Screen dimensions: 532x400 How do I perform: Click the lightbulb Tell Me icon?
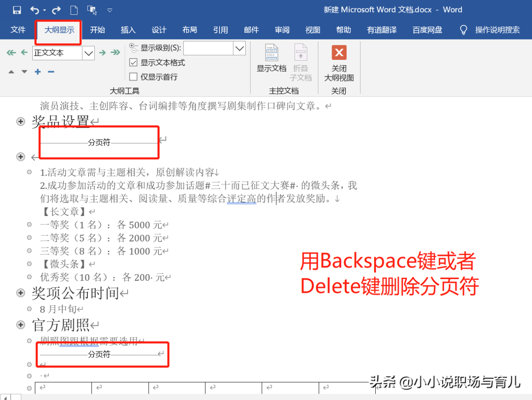[463, 30]
